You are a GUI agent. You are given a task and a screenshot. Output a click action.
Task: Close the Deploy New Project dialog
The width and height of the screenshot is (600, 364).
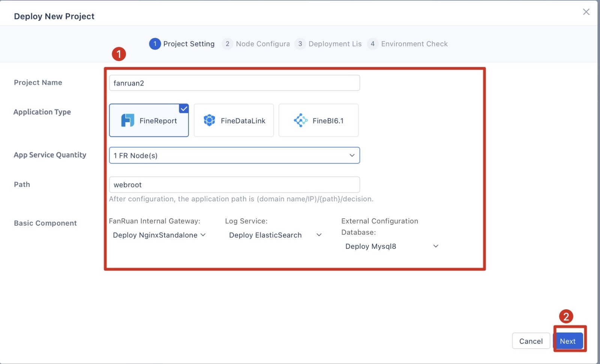[x=586, y=12]
